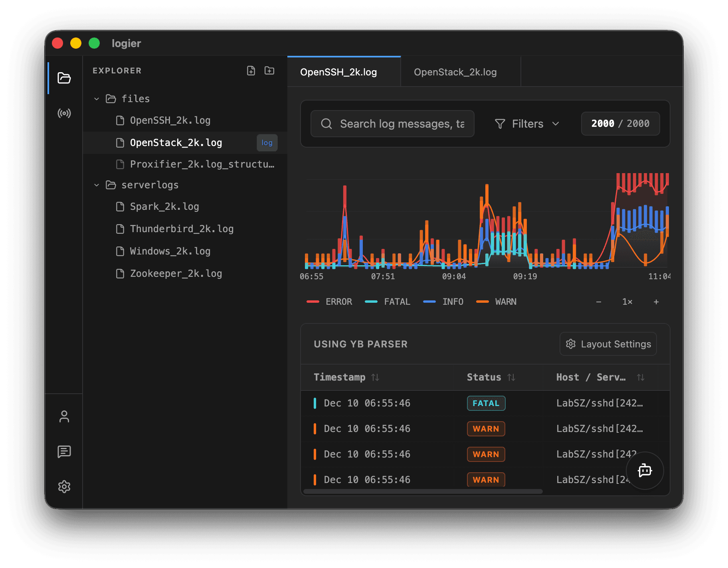The height and width of the screenshot is (568, 728).
Task: Toggle INFO series in chart legend
Action: click(443, 302)
